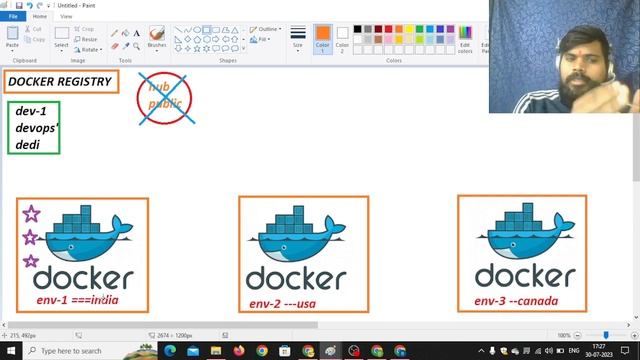The image size is (640, 360).
Task: Open the notification center icon
Action: tap(625, 350)
